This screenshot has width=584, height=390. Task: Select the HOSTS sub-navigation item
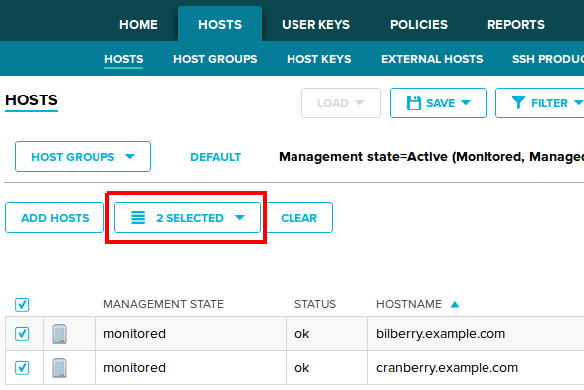coord(124,59)
